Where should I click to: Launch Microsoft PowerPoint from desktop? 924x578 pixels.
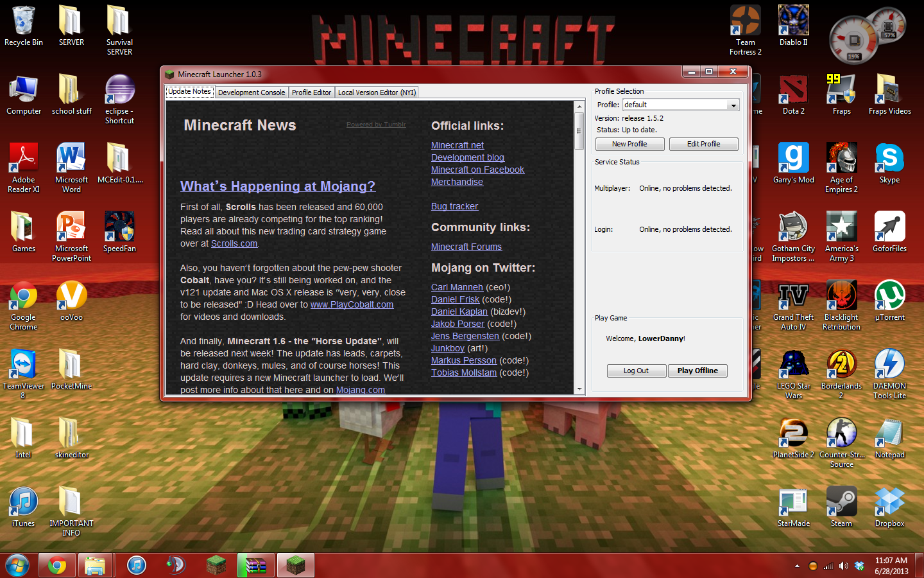(x=71, y=236)
